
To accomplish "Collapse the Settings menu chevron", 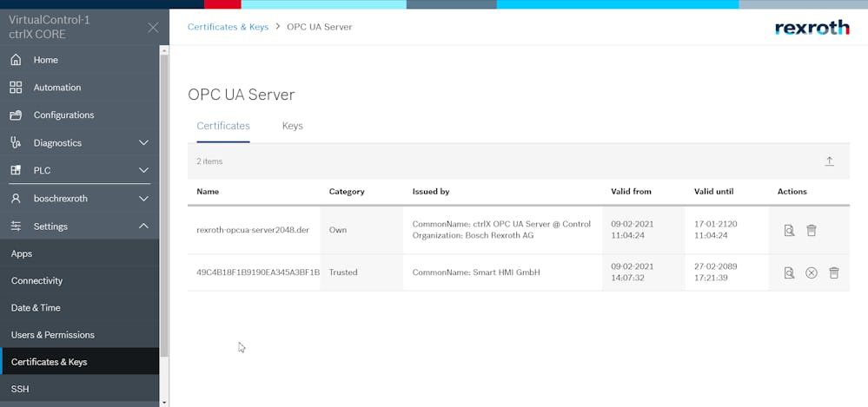I will 143,226.
